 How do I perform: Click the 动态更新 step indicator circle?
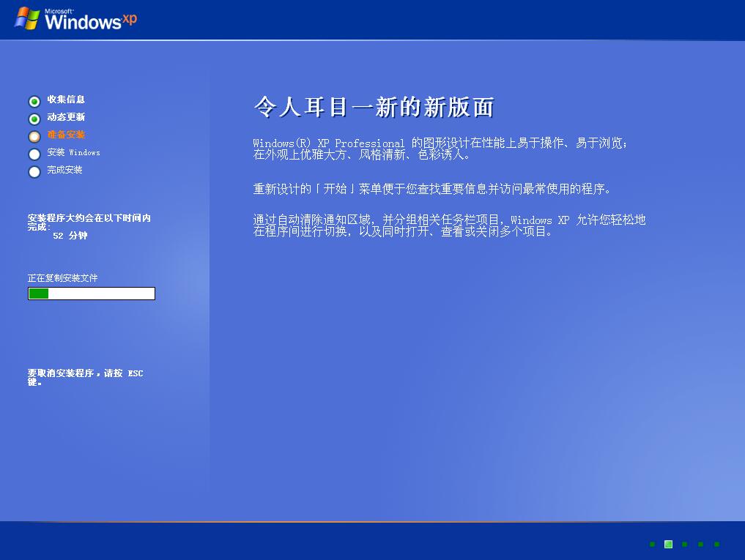[34, 119]
